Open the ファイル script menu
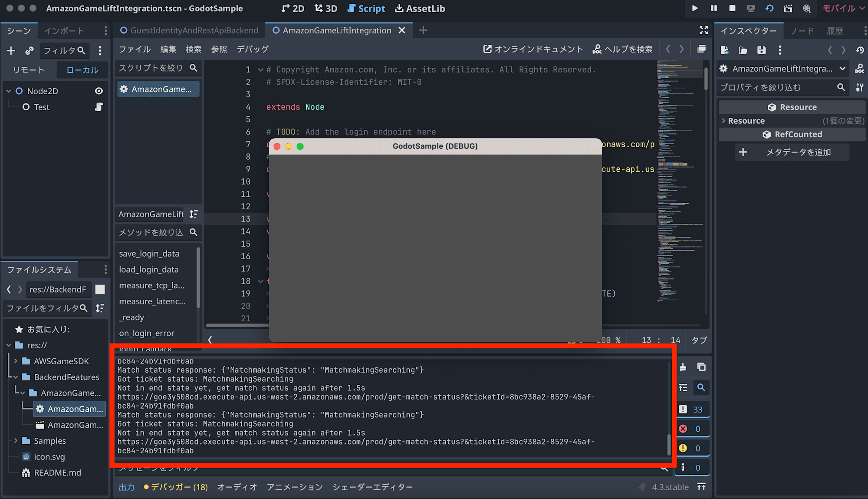Image resolution: width=868 pixels, height=499 pixels. tap(135, 49)
